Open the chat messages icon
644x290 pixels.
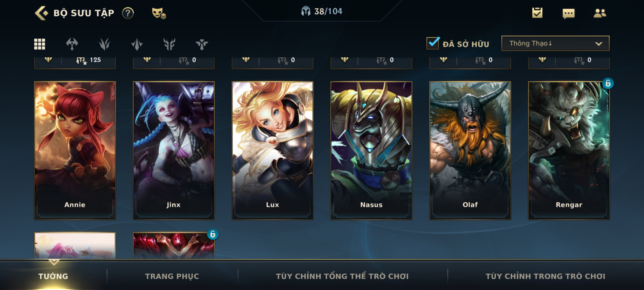pyautogui.click(x=569, y=13)
